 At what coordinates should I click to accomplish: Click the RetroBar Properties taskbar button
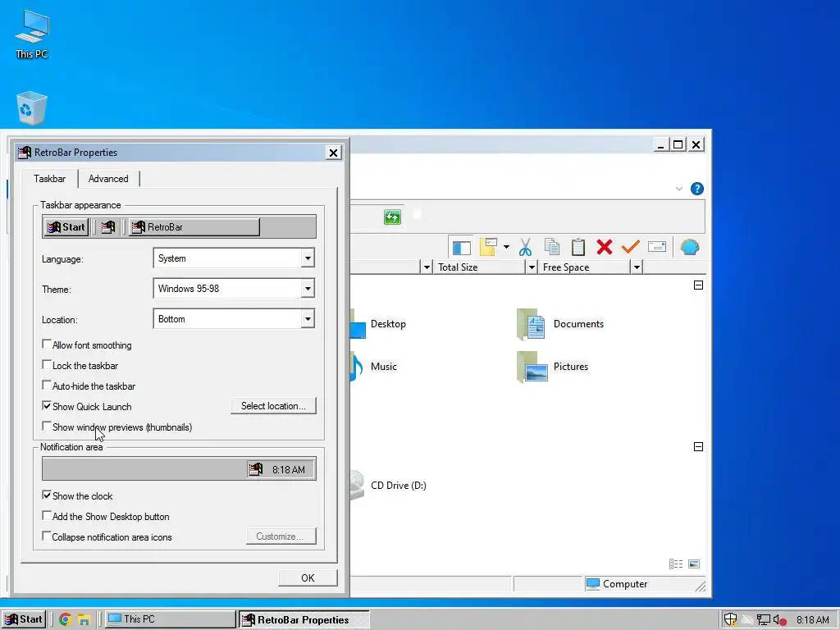(x=304, y=620)
